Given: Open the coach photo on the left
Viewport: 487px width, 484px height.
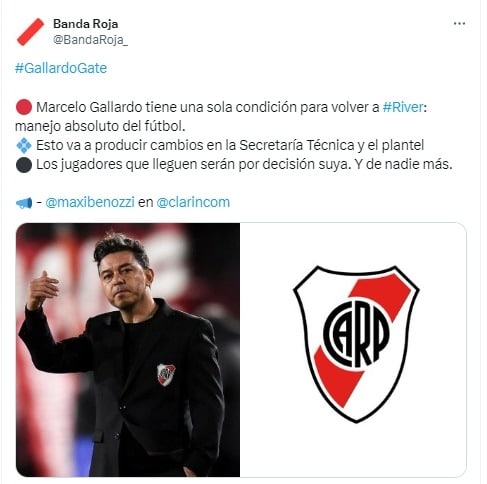Looking at the screenshot, I should [128, 350].
